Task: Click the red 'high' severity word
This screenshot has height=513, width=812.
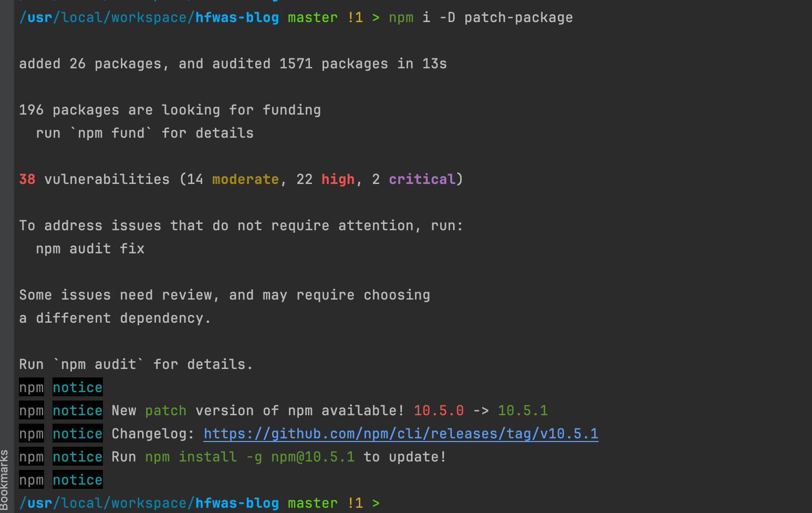Action: point(338,179)
